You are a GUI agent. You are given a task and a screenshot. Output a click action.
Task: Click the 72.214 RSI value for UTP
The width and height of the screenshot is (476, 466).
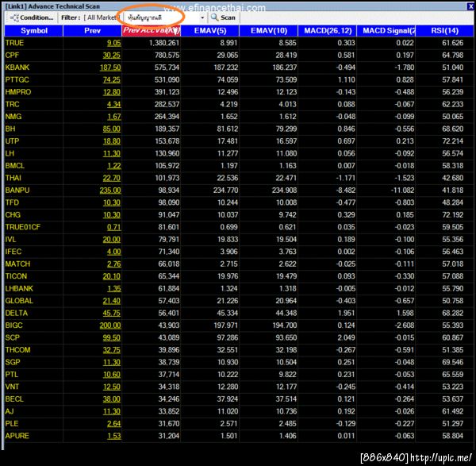(453, 141)
